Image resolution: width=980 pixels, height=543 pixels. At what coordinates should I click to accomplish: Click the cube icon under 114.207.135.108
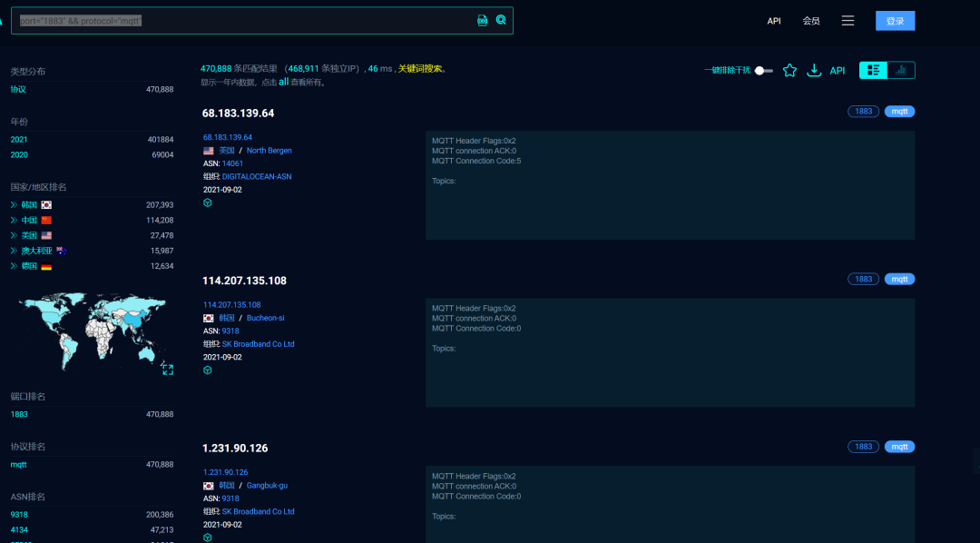coord(208,370)
